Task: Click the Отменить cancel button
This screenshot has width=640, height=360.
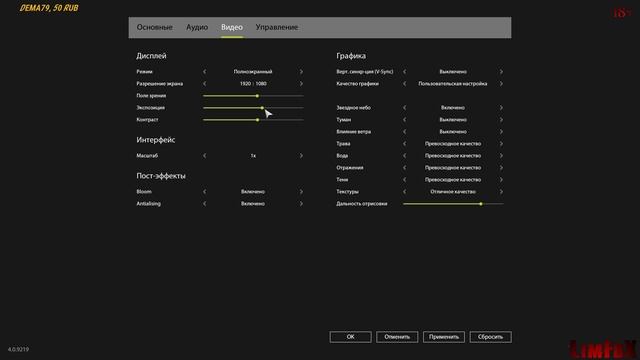Action: [397, 337]
